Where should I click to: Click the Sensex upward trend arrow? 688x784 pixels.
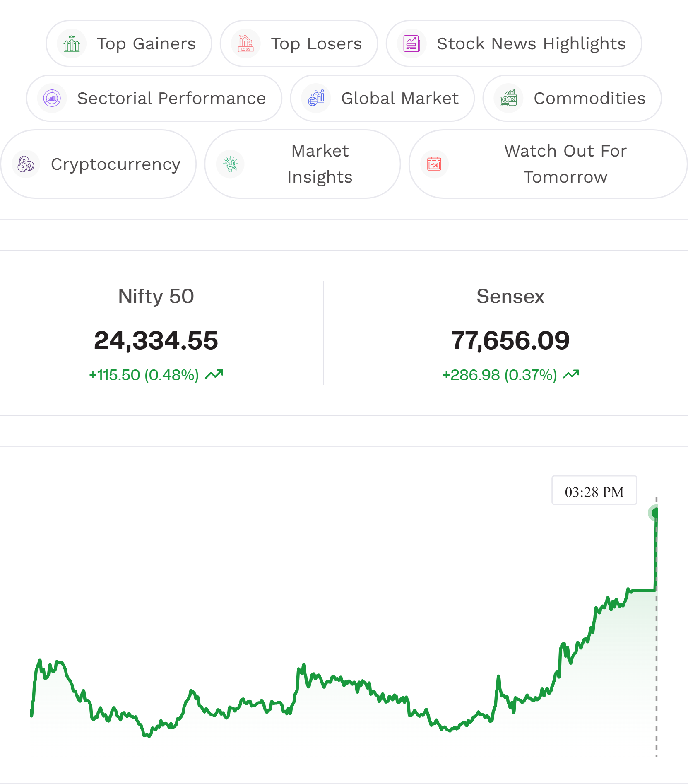pos(571,374)
